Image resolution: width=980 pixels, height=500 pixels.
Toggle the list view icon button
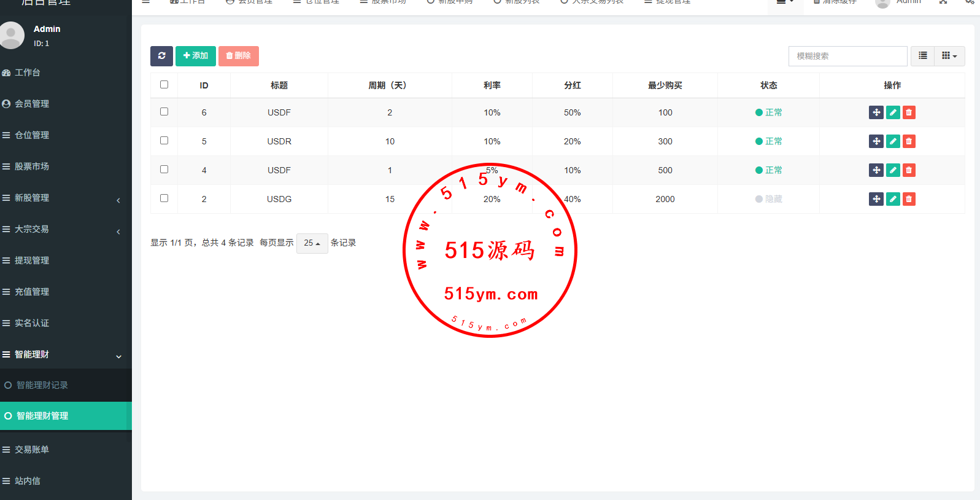(922, 56)
